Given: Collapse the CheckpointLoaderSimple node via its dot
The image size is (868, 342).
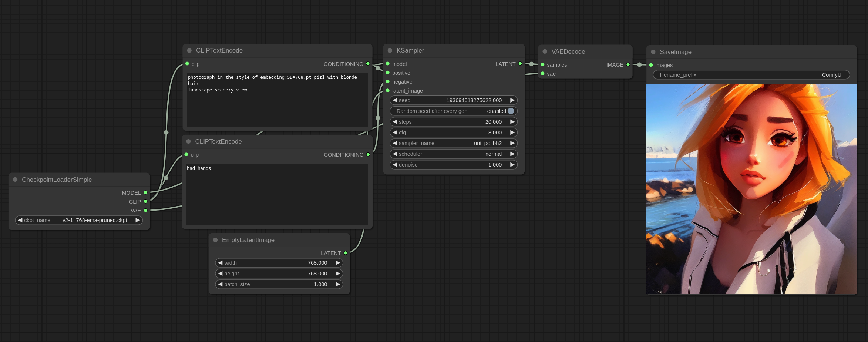Looking at the screenshot, I should tap(15, 180).
